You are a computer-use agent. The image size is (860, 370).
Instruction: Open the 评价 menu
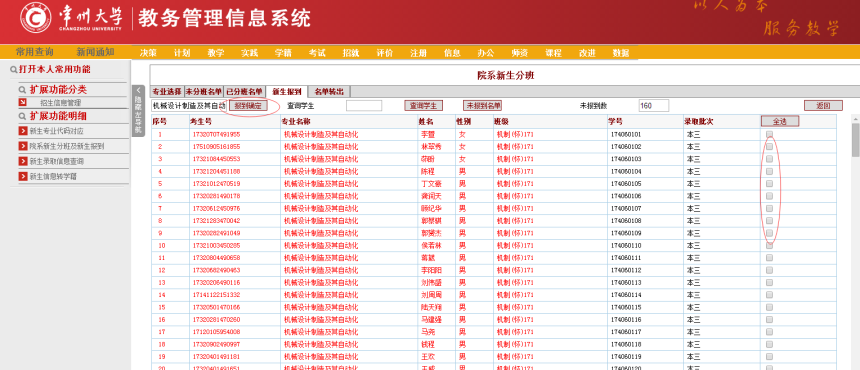pyautogui.click(x=384, y=53)
